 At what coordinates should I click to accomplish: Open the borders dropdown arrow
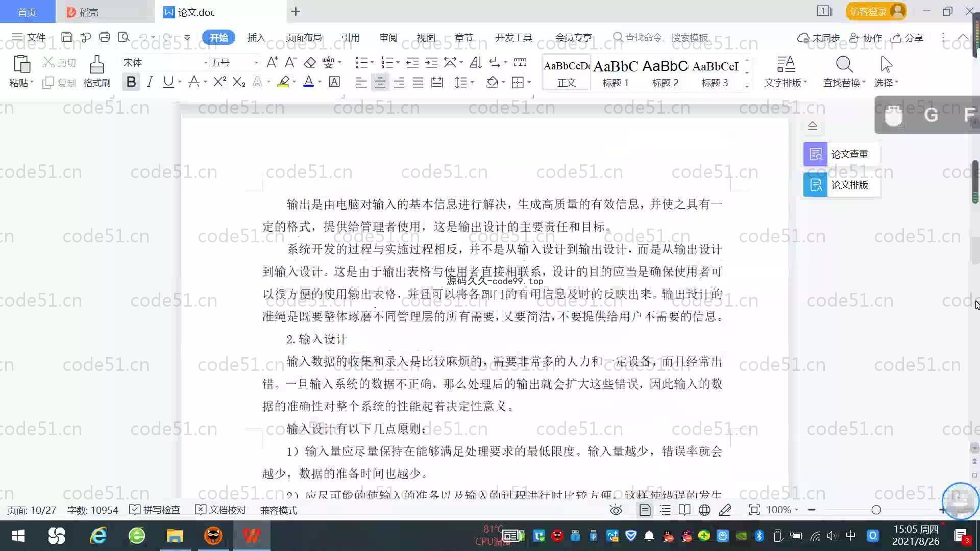pos(529,83)
